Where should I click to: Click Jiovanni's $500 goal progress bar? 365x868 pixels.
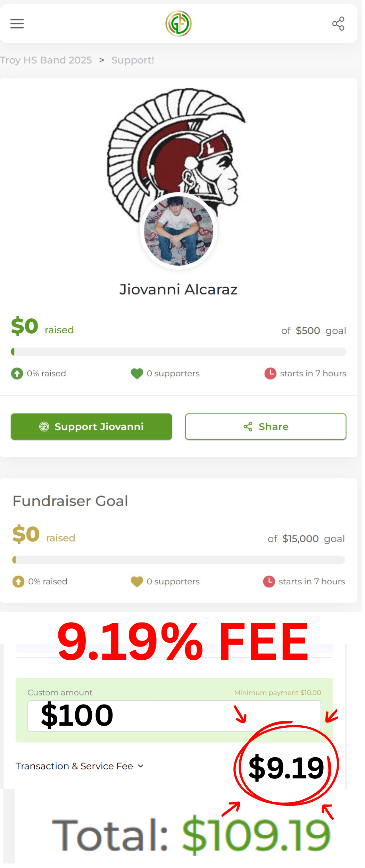pyautogui.click(x=179, y=352)
